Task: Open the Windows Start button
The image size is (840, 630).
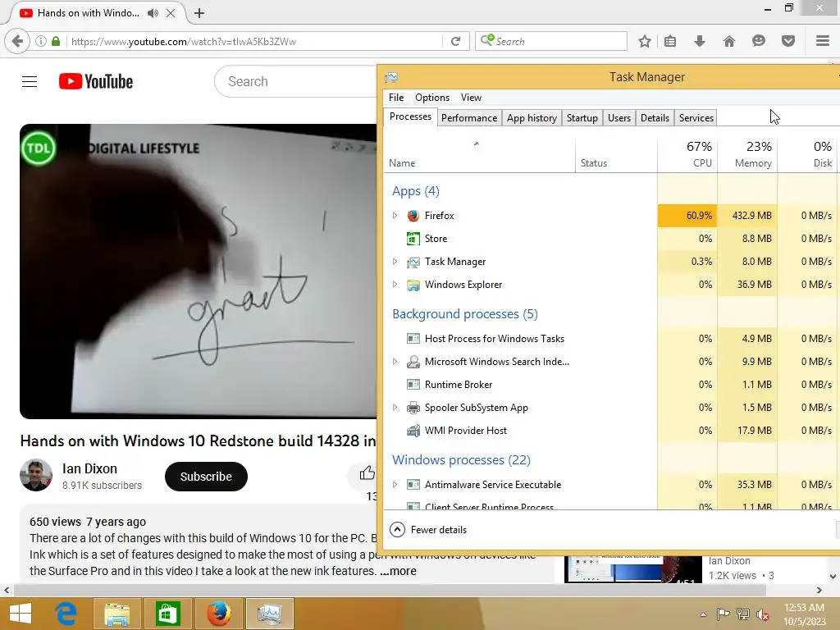Action: (21, 614)
